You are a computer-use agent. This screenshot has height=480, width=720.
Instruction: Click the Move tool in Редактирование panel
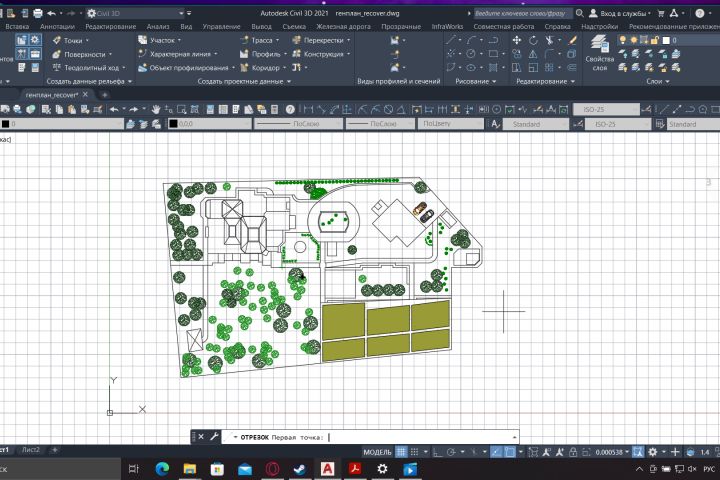517,40
